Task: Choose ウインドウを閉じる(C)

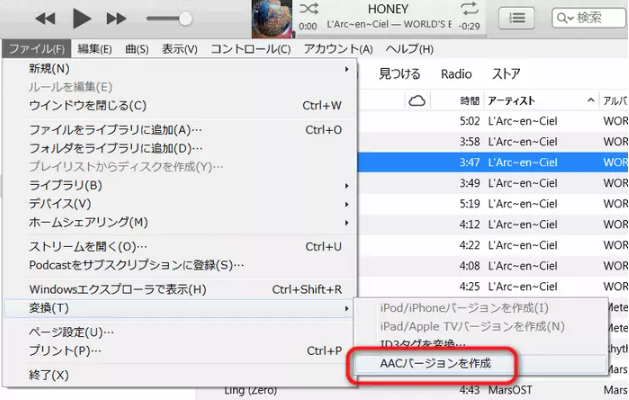Action: [180, 106]
